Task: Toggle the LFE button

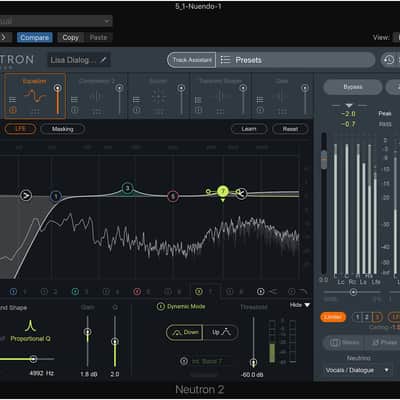Action: click(20, 129)
